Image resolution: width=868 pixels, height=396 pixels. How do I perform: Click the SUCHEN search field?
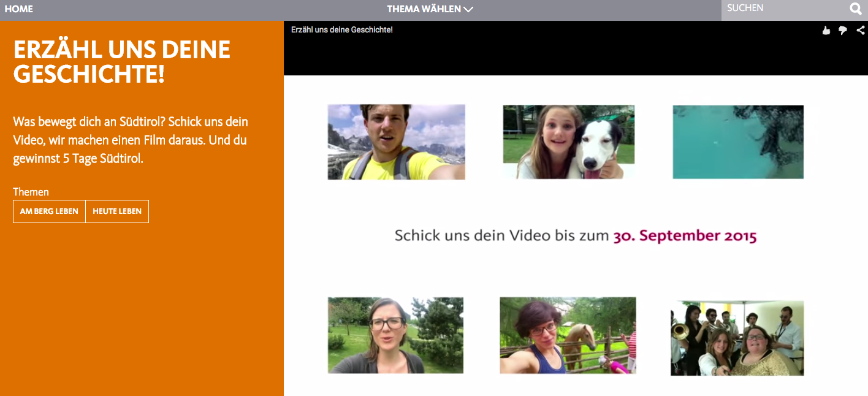click(779, 9)
